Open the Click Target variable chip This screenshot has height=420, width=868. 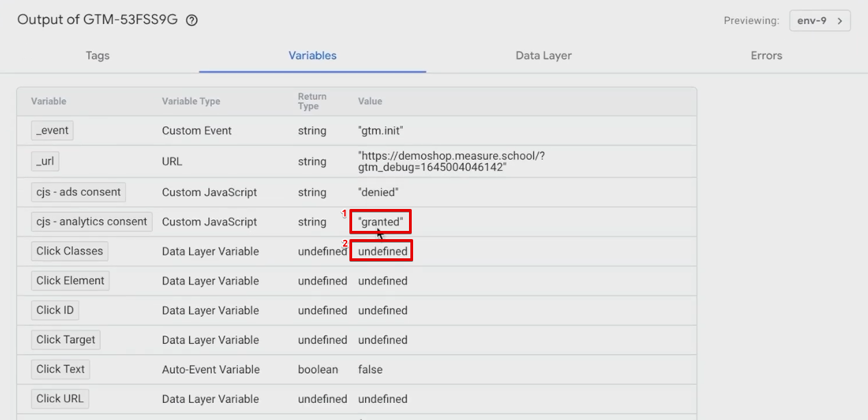click(x=66, y=340)
